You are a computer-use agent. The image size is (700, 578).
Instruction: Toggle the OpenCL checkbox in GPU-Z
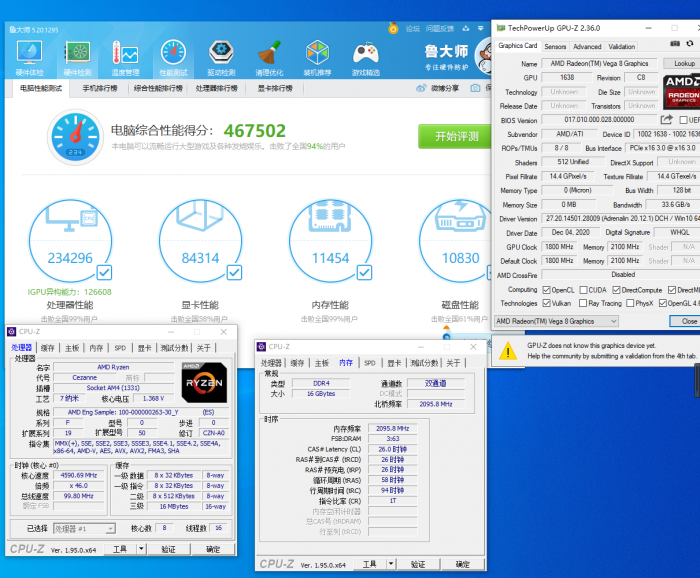pos(546,289)
